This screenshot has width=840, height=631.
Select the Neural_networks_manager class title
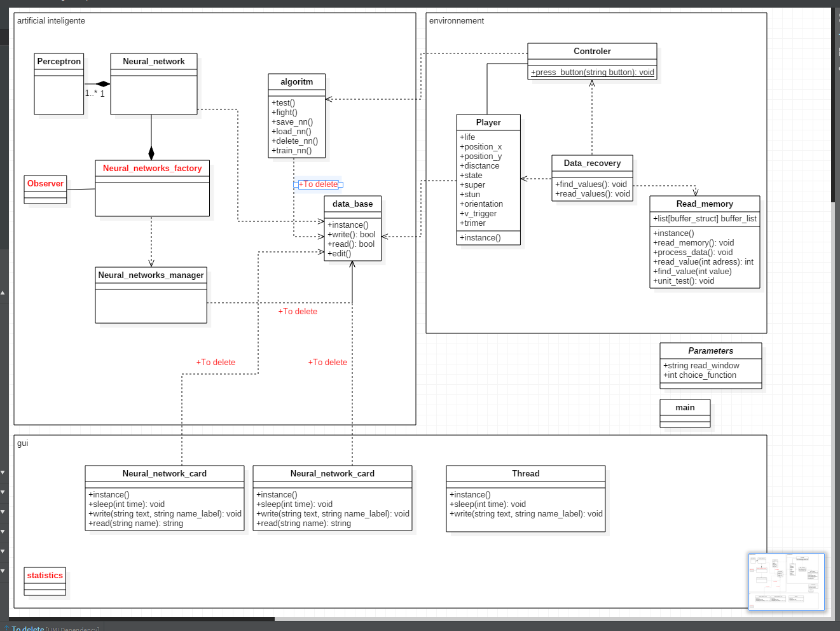[x=151, y=275]
